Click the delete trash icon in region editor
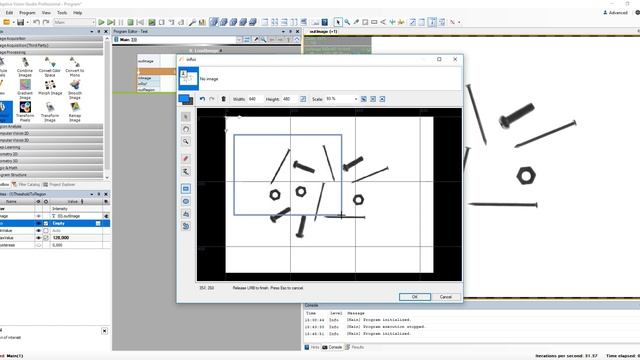Screen dimensions: 640x360 pos(223,99)
